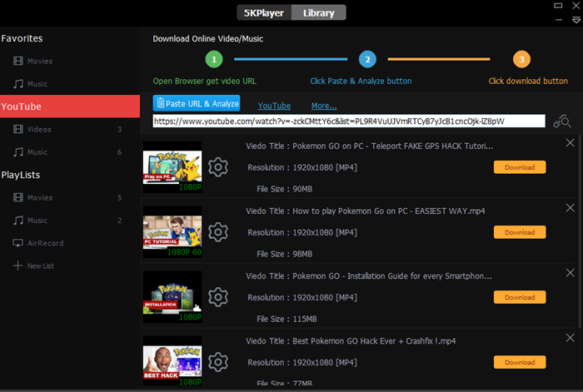This screenshot has width=583, height=392.
Task: Open settings gear for Best Pokemon GO Hack video
Action: 218,362
